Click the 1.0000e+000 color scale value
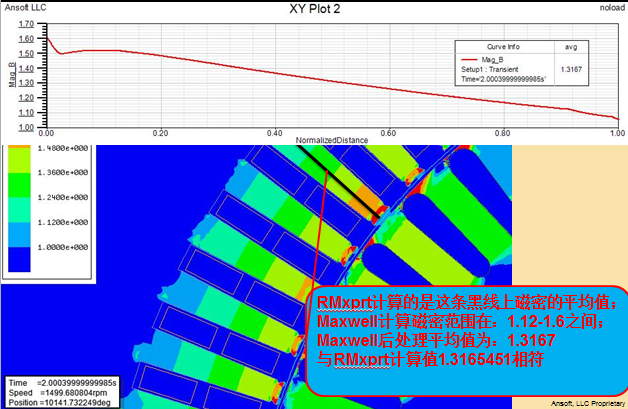This screenshot has height=409, width=628. (62, 247)
